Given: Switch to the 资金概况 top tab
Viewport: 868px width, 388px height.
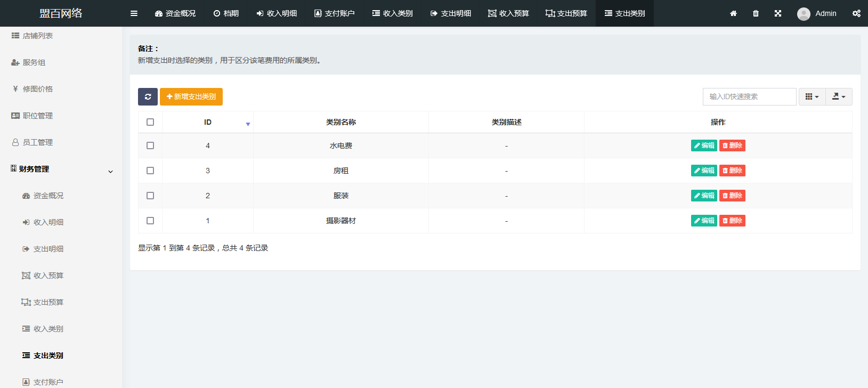Looking at the screenshot, I should pos(175,13).
